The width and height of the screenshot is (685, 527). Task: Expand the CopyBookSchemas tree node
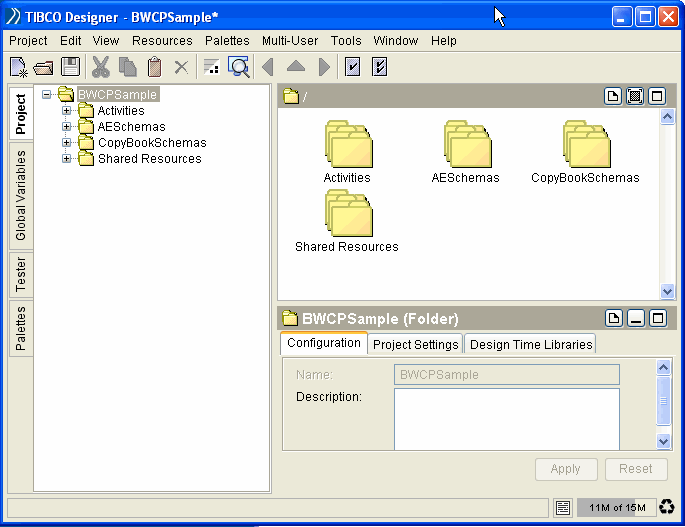coord(66,142)
